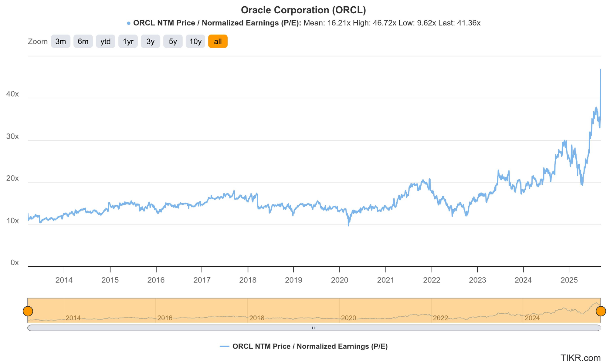Select the 3m zoom range
607x364 pixels.
[60, 42]
